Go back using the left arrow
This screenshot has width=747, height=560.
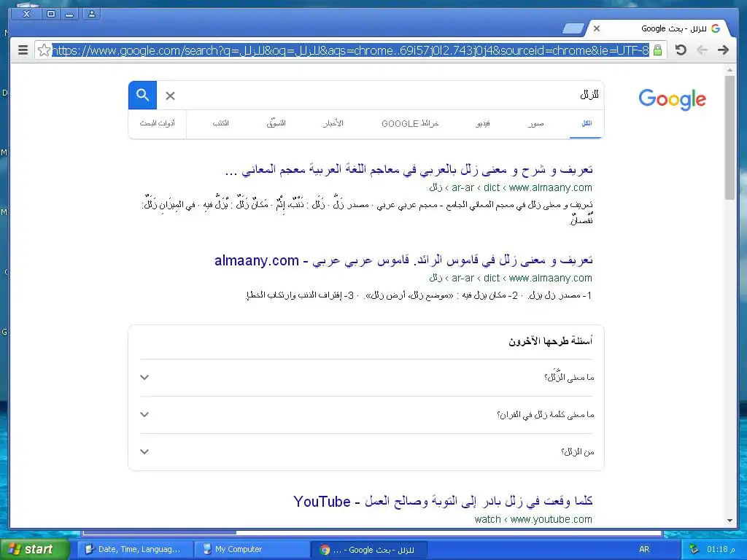702,50
